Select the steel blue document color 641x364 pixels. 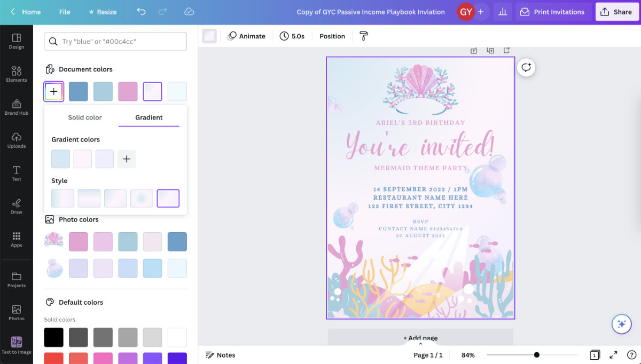pos(79,92)
